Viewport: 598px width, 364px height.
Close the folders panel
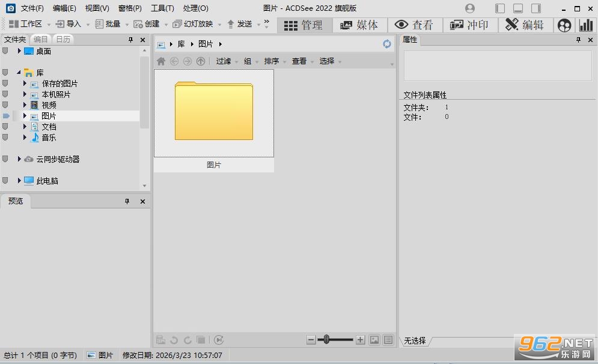coord(142,40)
